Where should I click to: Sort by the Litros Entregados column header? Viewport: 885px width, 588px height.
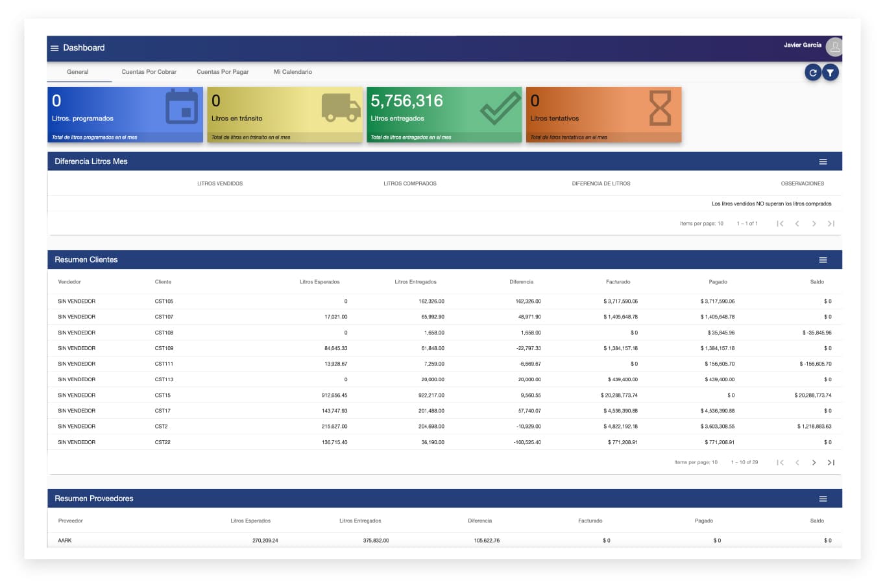pyautogui.click(x=415, y=281)
